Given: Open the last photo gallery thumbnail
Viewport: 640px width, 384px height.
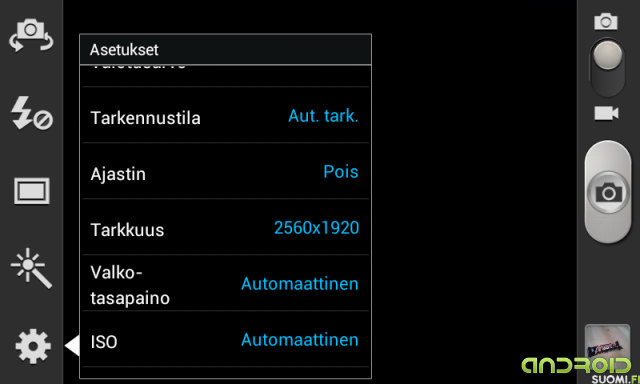Looking at the screenshot, I should pyautogui.click(x=607, y=342).
